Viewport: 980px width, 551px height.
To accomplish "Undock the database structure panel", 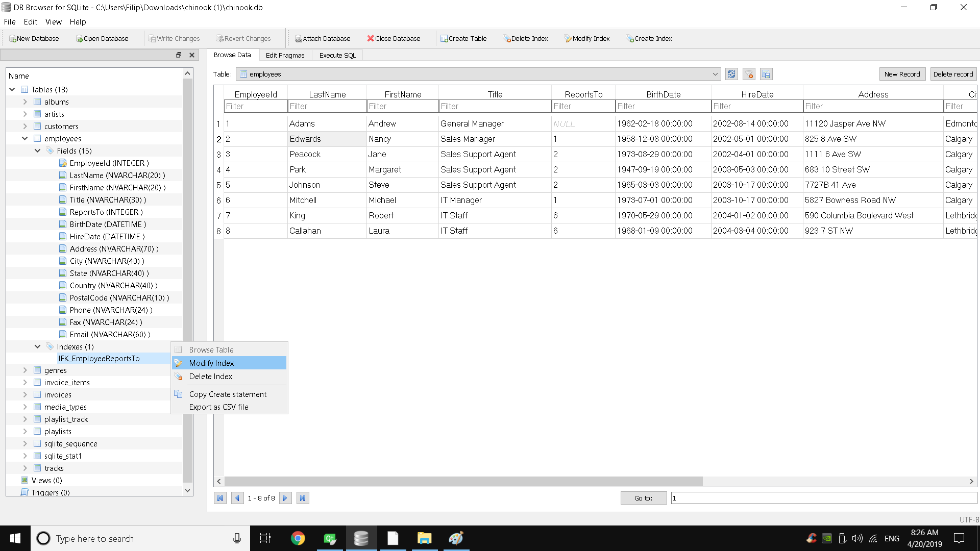I will [179, 55].
